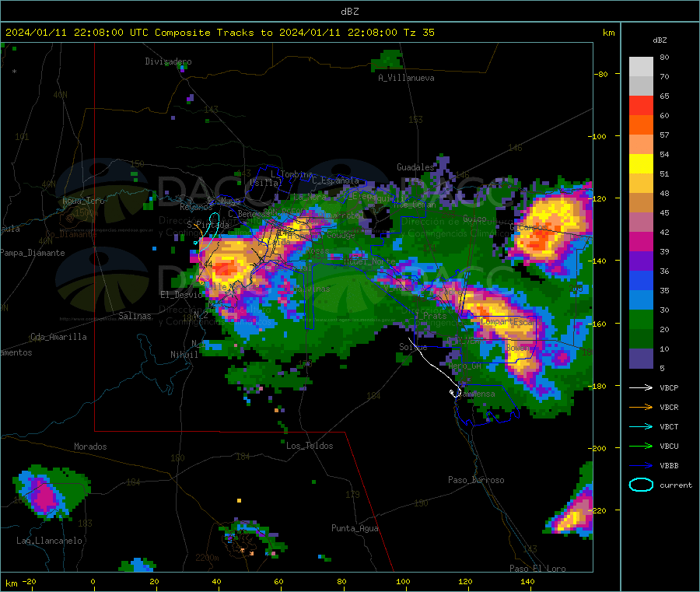Click the 'VBCP' legend label
The height and width of the screenshot is (592, 700).
click(669, 387)
